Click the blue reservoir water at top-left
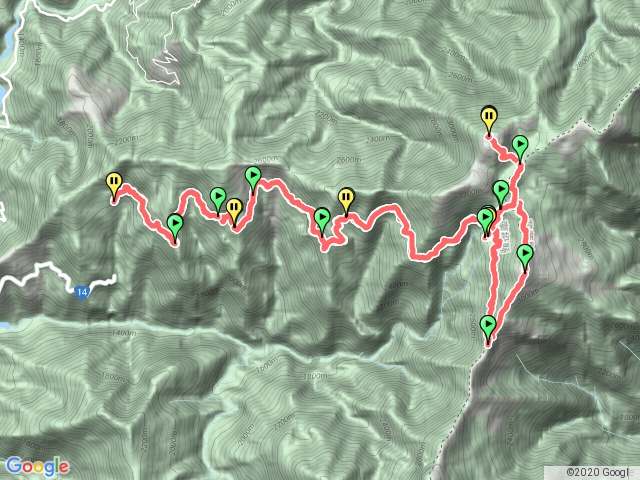Viewport: 640px width, 480px height. pyautogui.click(x=11, y=33)
